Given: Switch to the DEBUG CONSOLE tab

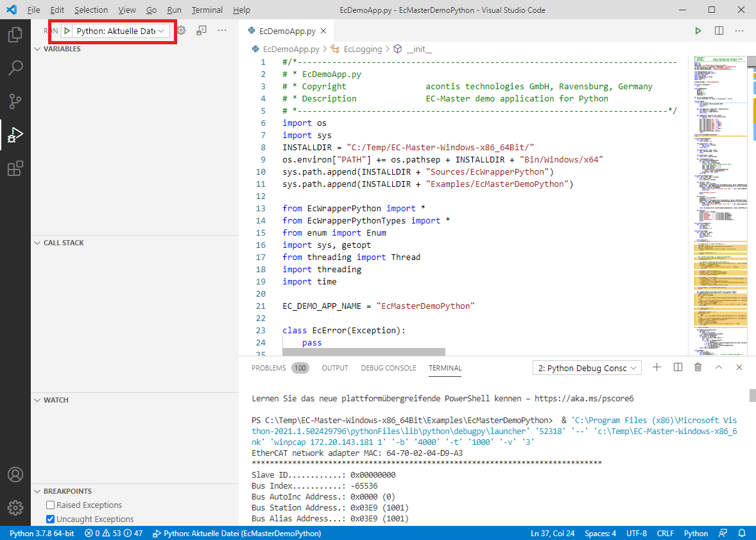Looking at the screenshot, I should click(388, 368).
